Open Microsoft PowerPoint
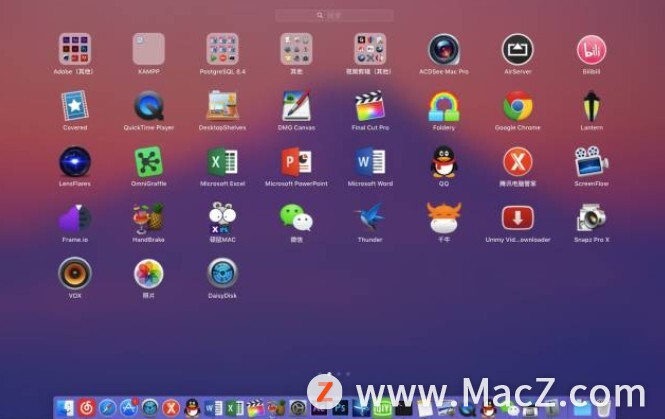Viewport: 665px width, 419px height. click(x=296, y=162)
